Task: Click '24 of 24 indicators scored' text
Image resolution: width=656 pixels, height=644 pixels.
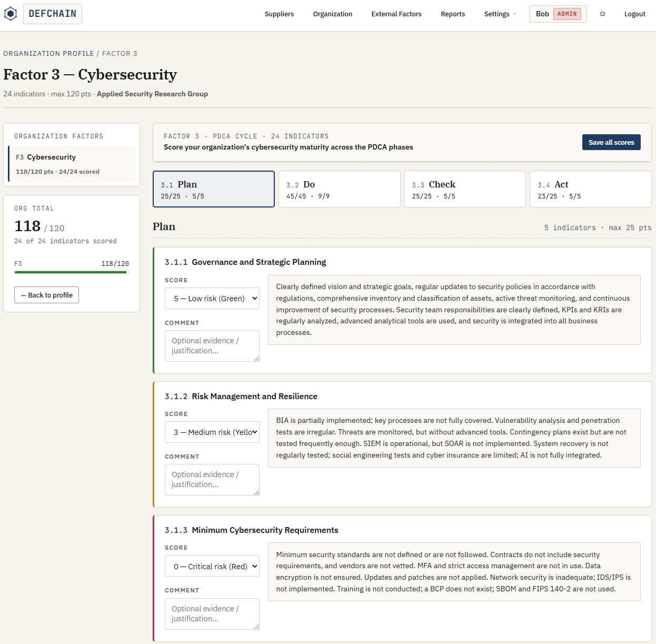Action: pyautogui.click(x=65, y=241)
